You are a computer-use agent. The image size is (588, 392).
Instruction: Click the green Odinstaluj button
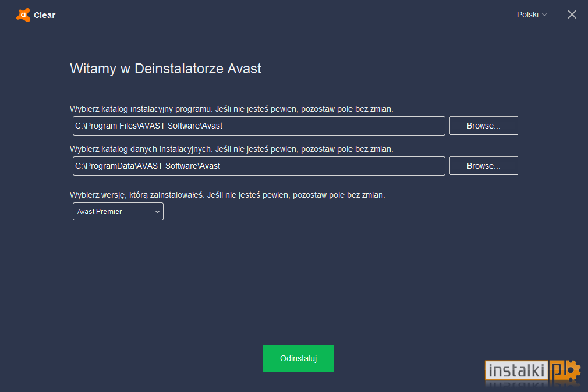(x=298, y=359)
